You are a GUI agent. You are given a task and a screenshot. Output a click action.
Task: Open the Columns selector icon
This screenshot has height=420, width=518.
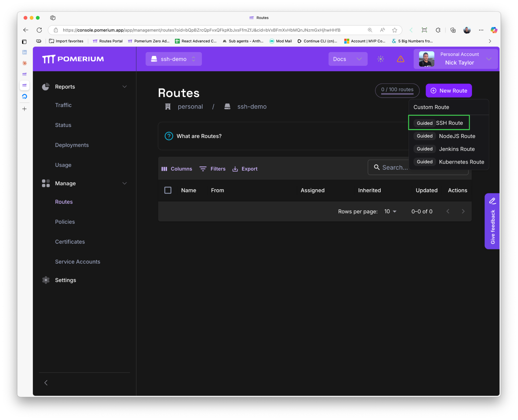[165, 169]
